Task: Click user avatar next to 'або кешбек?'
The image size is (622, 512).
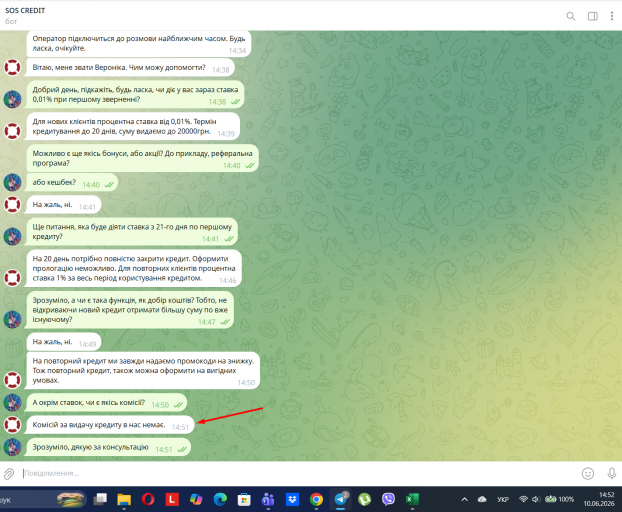Action: [x=12, y=182]
